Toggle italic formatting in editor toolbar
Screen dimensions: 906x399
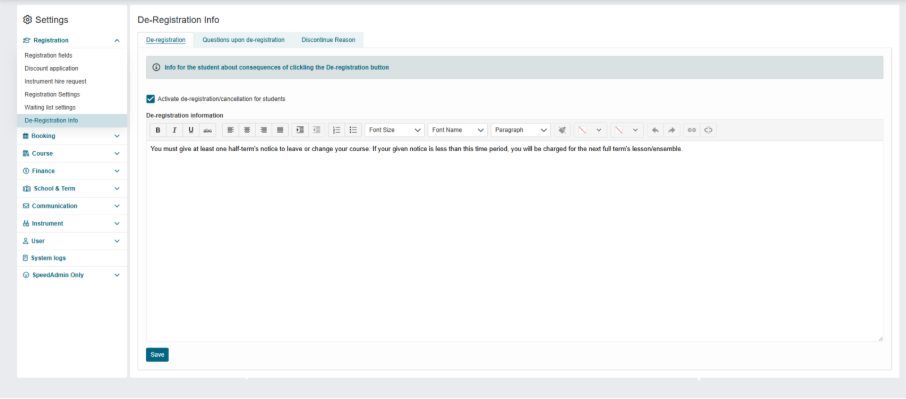pyautogui.click(x=174, y=130)
